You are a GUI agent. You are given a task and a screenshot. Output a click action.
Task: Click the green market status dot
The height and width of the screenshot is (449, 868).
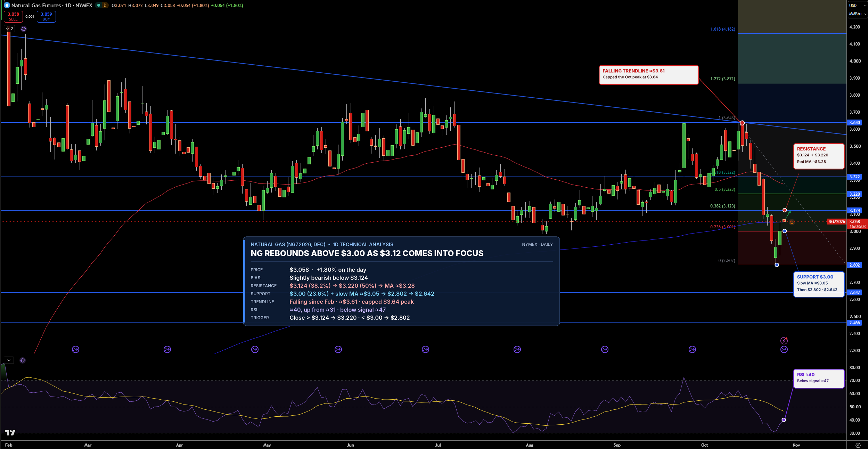[99, 5]
